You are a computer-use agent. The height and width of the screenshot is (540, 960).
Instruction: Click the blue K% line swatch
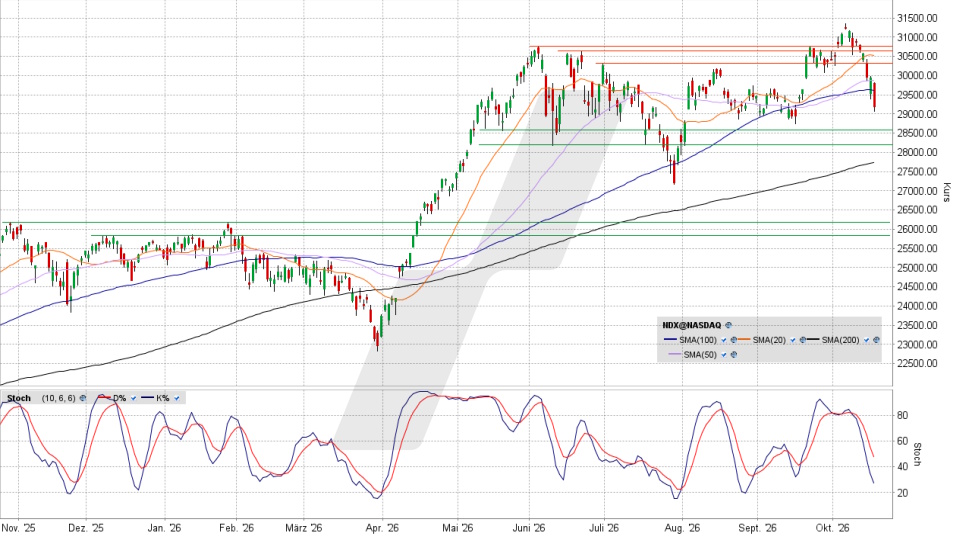[x=148, y=397]
